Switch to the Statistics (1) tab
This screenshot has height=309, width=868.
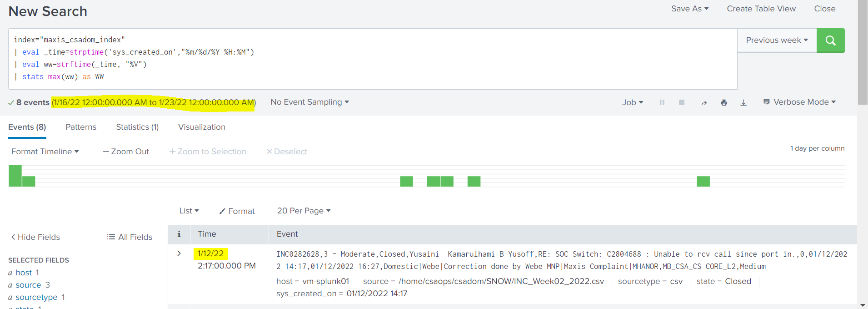(137, 127)
